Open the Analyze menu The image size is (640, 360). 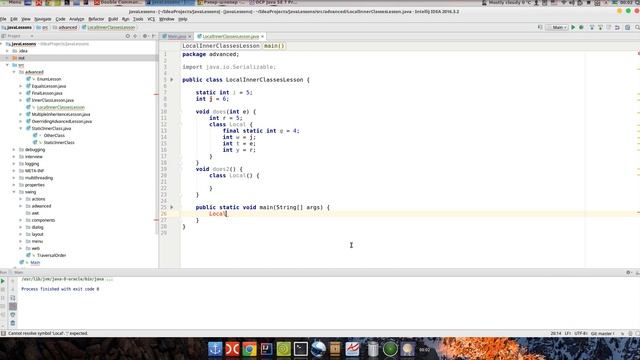(x=76, y=19)
